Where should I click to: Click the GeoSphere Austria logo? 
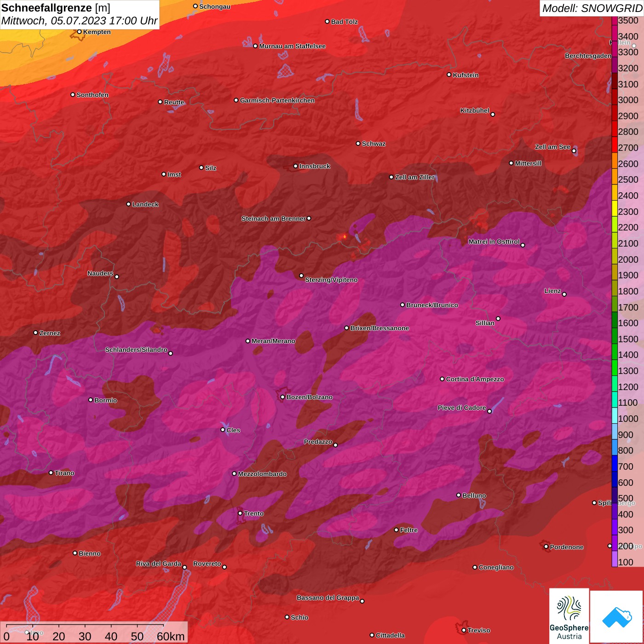(569, 616)
